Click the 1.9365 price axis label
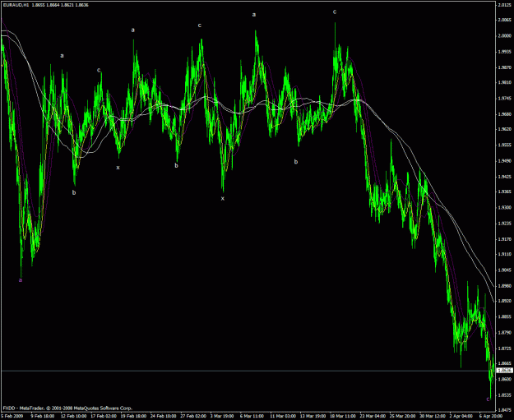Screen dimensions: 514x420 click(x=504, y=192)
